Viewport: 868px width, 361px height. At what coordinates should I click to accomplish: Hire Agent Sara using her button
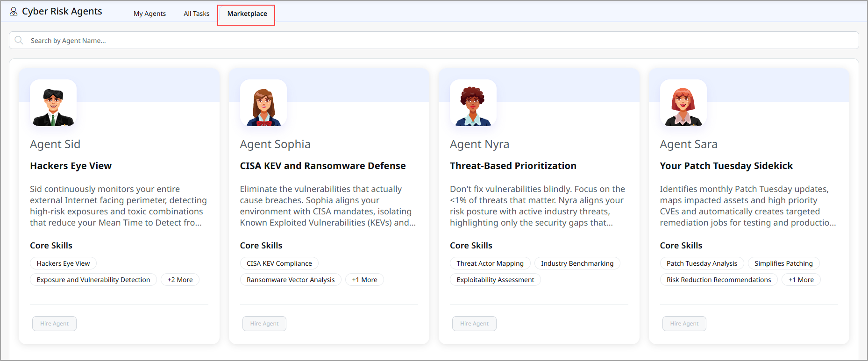coord(684,324)
